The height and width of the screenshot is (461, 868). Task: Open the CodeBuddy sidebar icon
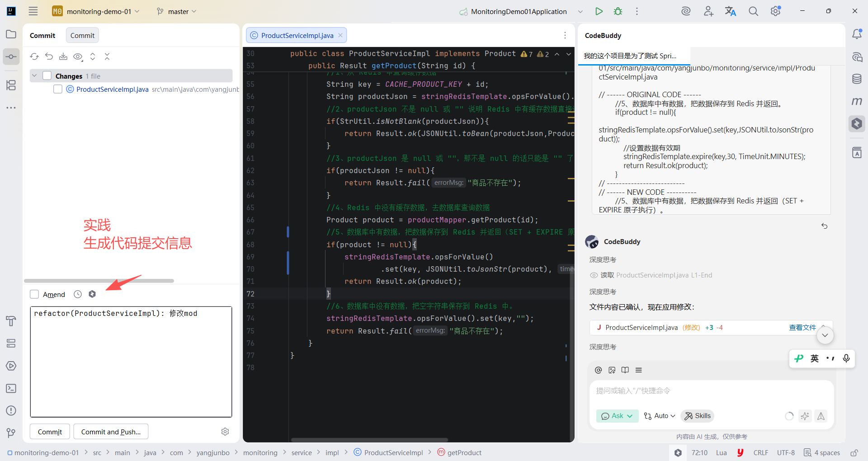857,123
